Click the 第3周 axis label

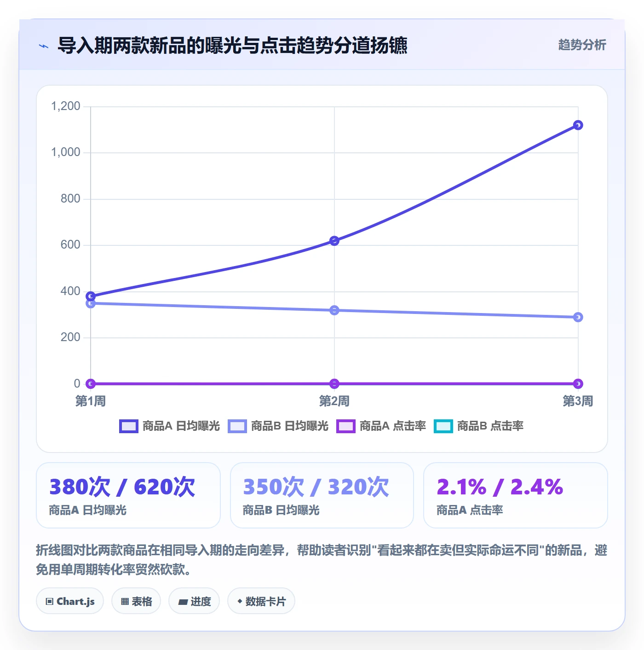(x=578, y=401)
